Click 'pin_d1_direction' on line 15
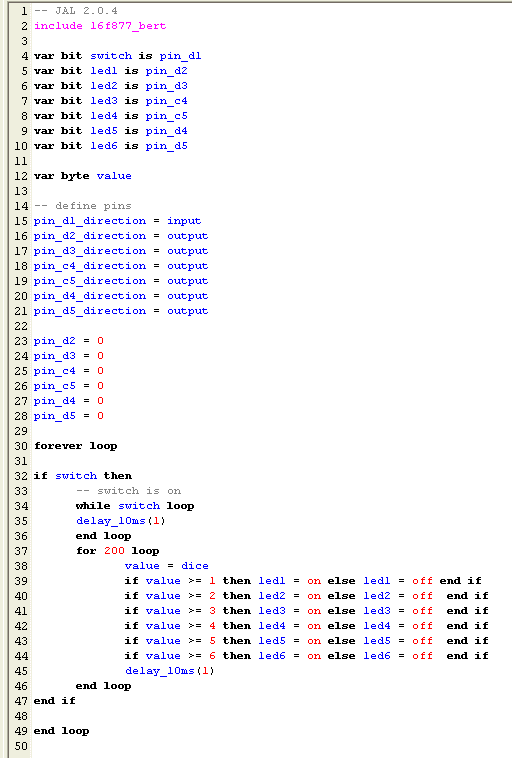The image size is (512, 758). (90, 221)
